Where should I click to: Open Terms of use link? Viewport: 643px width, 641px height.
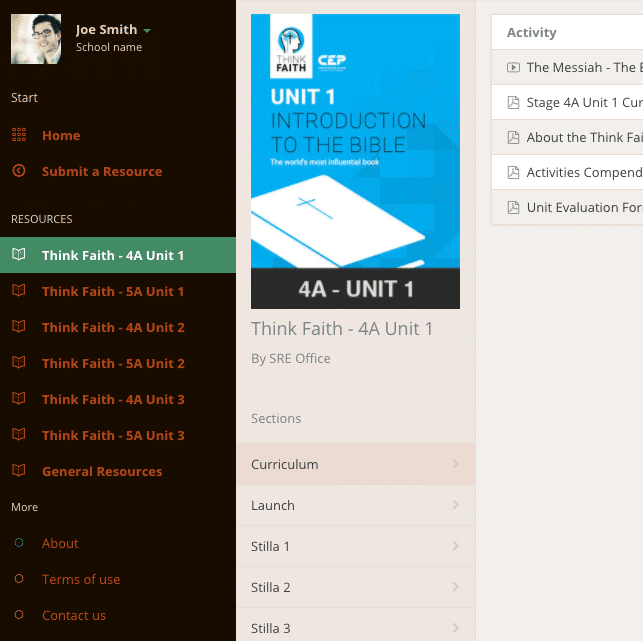coord(81,579)
